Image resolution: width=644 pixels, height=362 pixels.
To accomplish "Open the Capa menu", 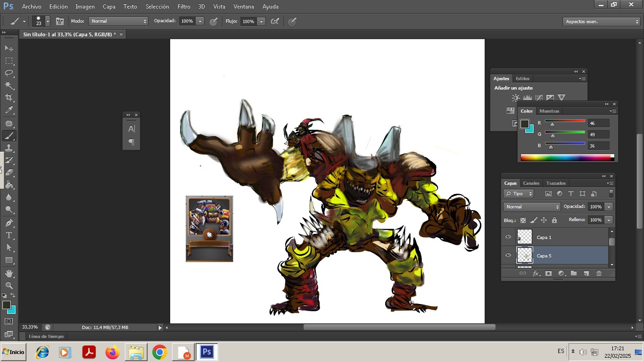I will click(109, 7).
